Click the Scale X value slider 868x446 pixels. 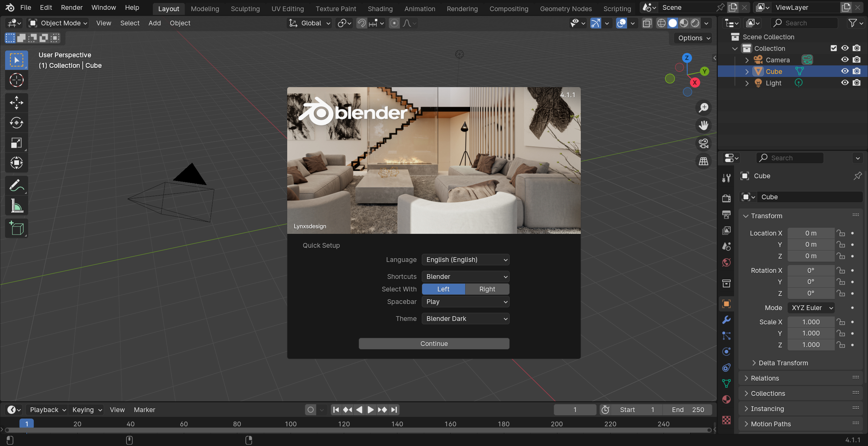pyautogui.click(x=811, y=322)
